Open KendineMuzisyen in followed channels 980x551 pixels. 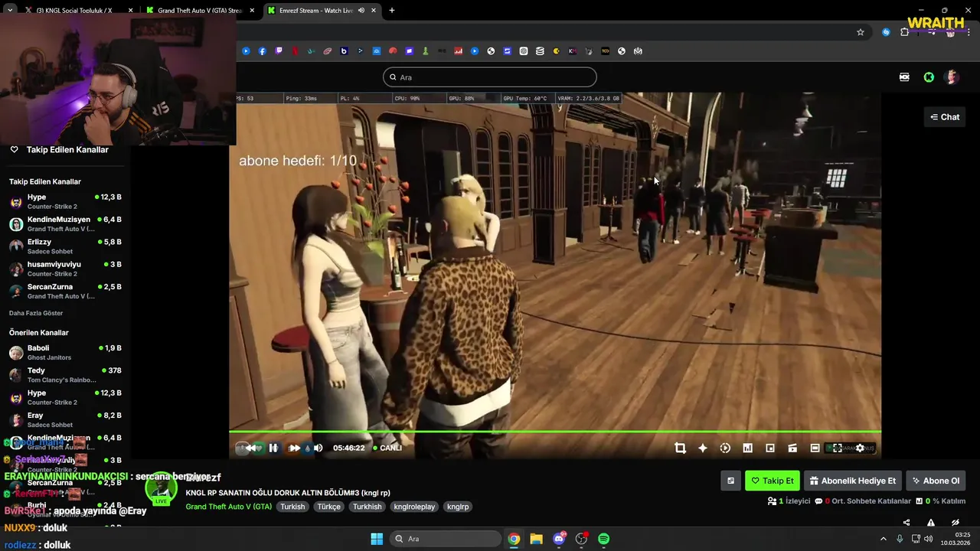pos(65,224)
